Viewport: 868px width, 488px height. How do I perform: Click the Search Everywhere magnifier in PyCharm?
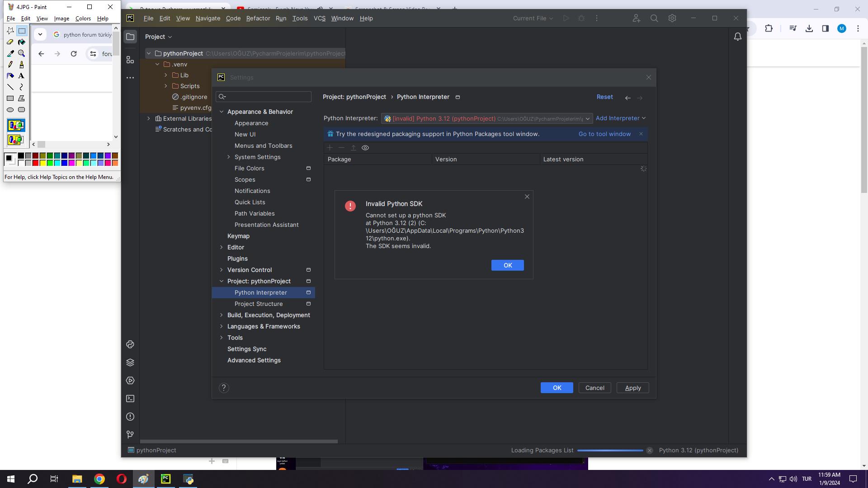click(x=654, y=18)
